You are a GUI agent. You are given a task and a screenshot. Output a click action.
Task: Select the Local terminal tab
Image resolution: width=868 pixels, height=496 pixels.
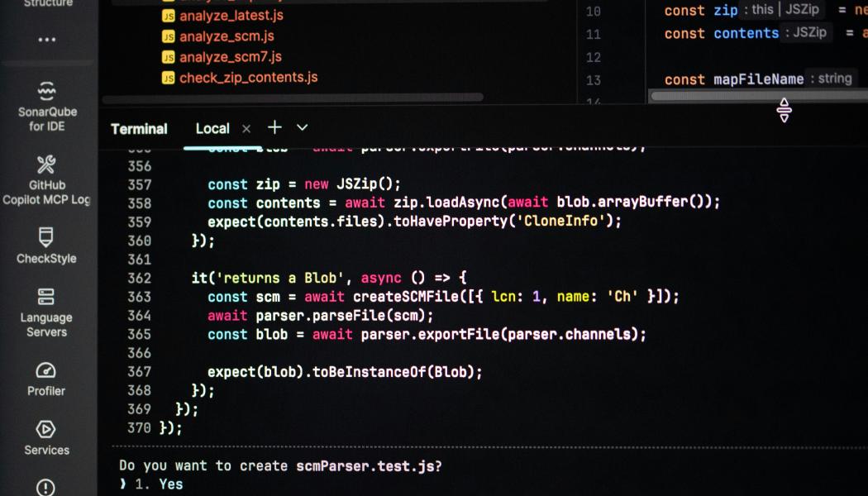coord(212,128)
